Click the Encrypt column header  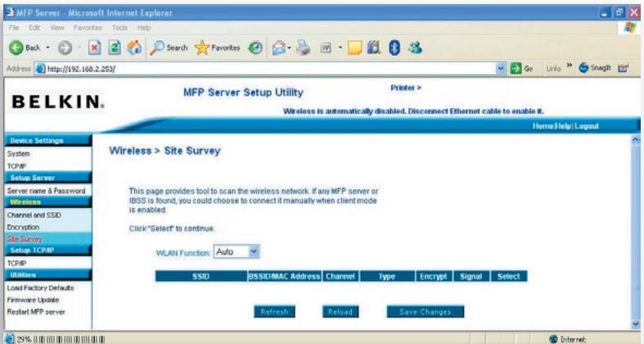point(434,276)
